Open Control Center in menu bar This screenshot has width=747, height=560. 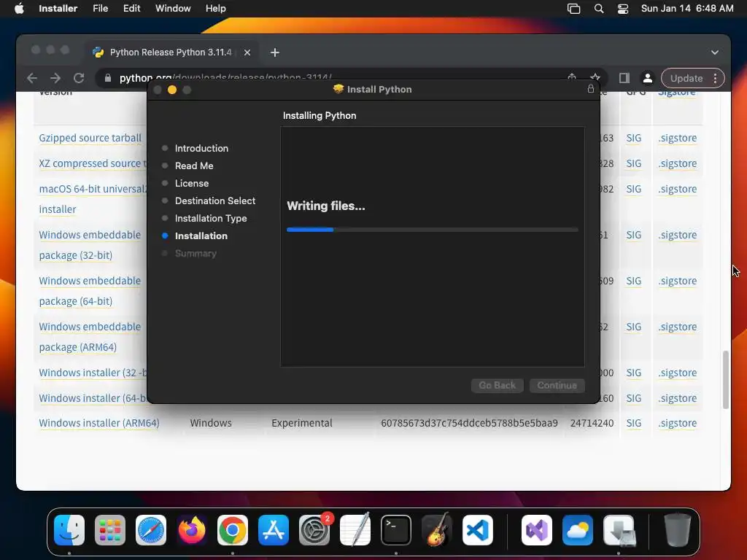(x=623, y=9)
